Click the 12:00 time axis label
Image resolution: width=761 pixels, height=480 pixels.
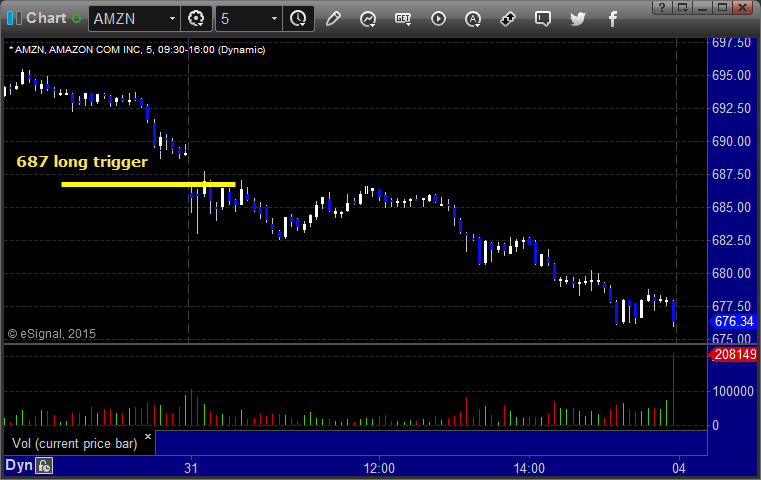point(379,468)
